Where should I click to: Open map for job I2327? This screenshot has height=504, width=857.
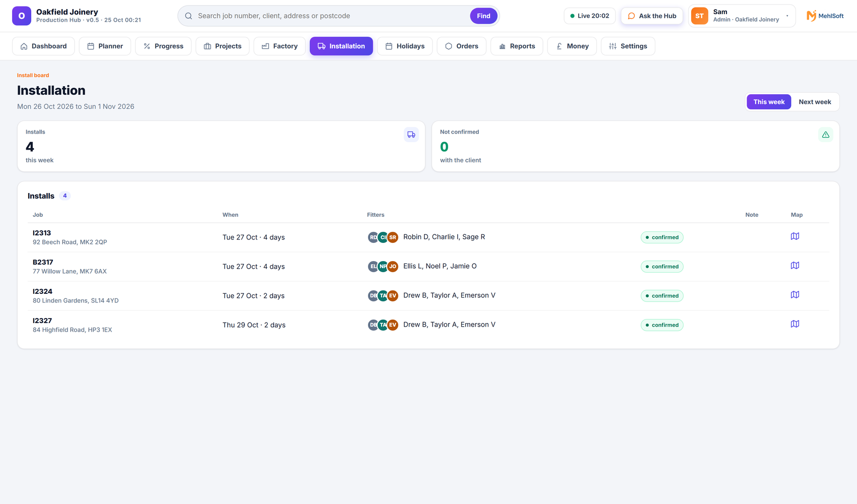[x=795, y=324]
